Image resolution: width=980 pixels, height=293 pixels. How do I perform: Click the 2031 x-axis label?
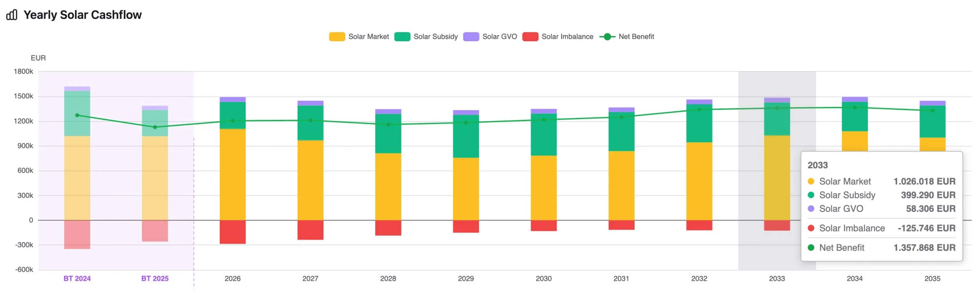point(621,279)
